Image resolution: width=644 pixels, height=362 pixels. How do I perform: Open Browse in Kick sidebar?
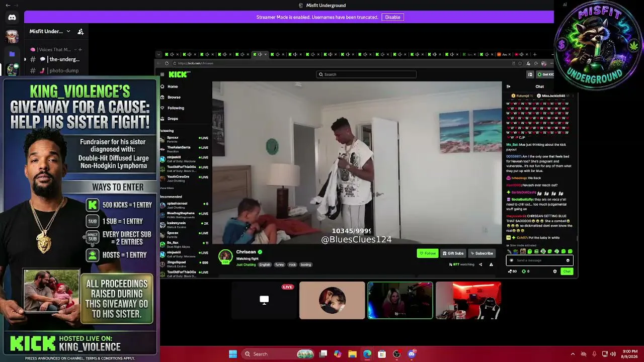[174, 97]
